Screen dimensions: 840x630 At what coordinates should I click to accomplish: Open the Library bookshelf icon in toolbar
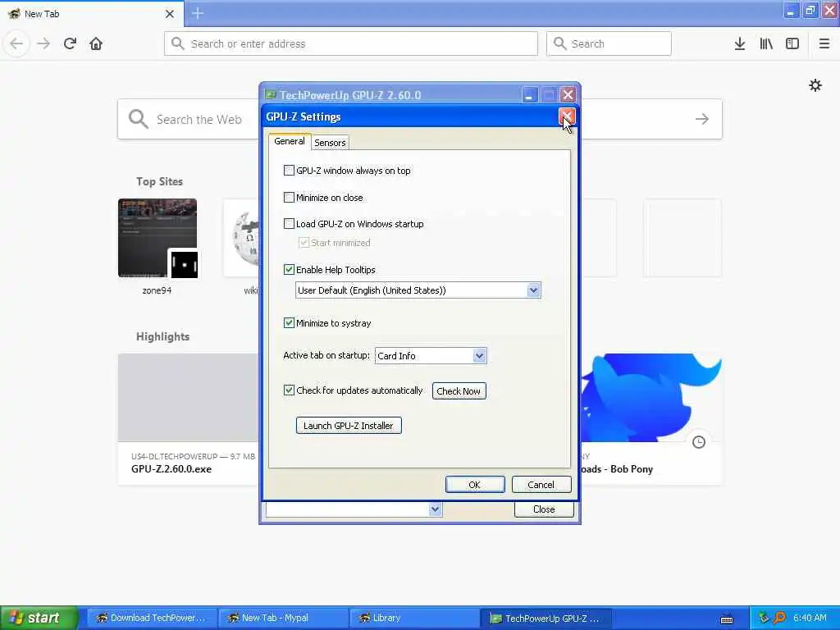766,43
